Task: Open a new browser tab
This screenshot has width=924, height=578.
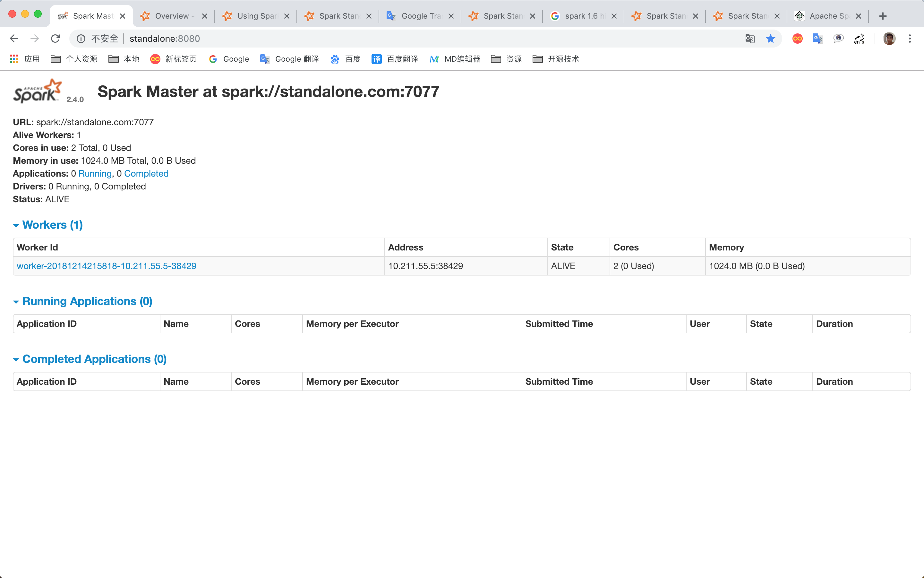Action: (883, 16)
